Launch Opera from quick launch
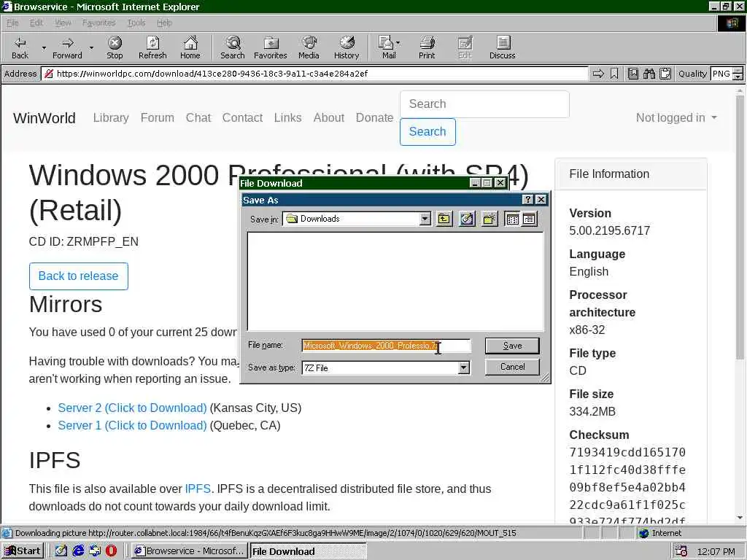747x560 pixels. [111, 551]
